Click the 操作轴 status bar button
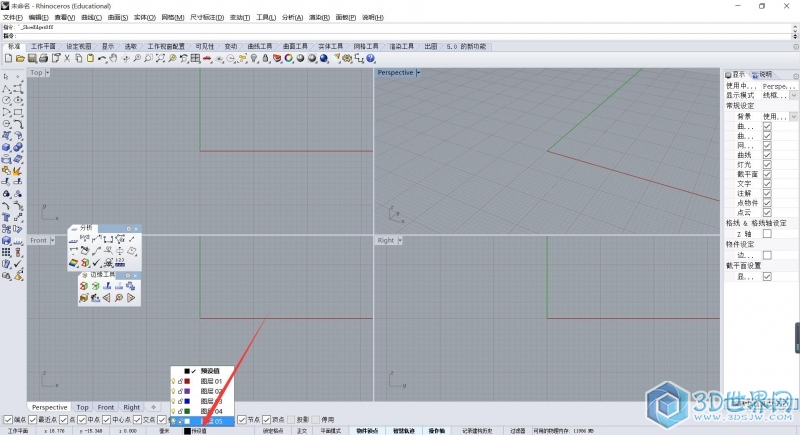 coord(437,431)
